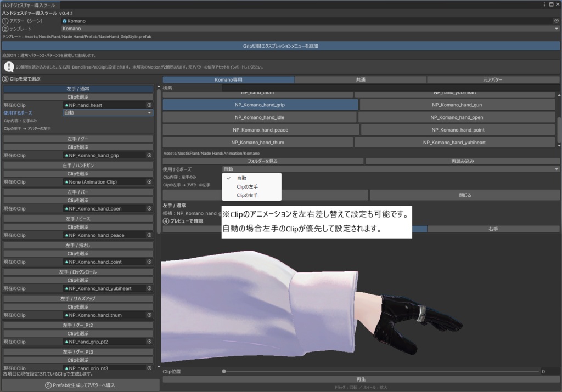
Task: Click Grip切替エクスプレッションメニューを追加 button
Action: click(x=280, y=46)
